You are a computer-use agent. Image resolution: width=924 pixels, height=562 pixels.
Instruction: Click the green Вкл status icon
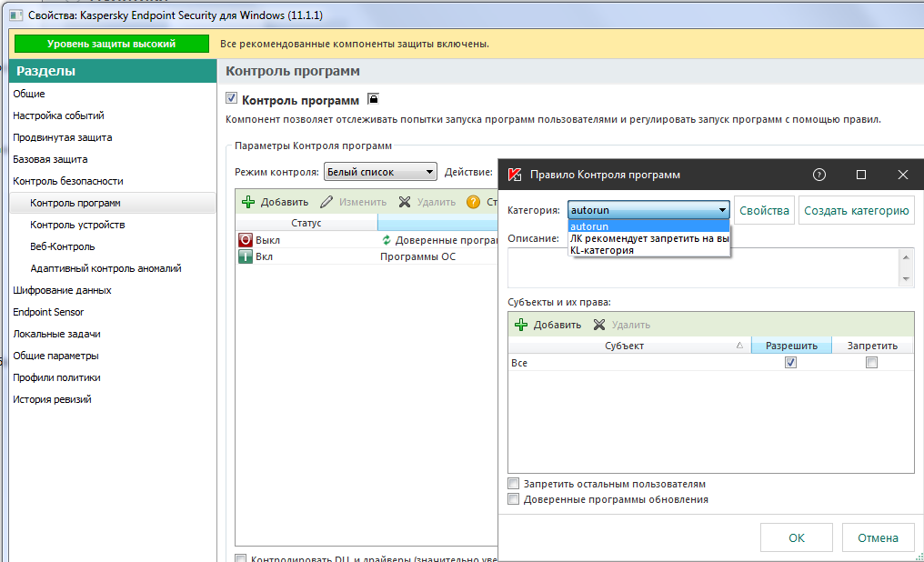(x=246, y=256)
